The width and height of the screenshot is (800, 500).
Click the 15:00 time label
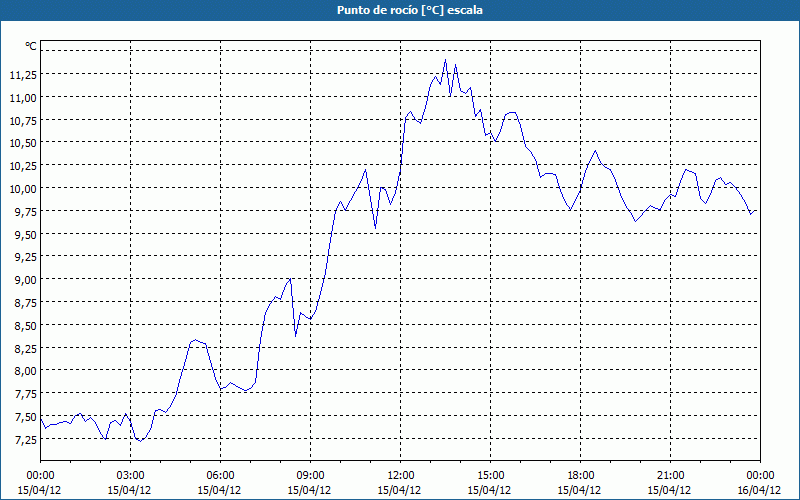[x=490, y=476]
